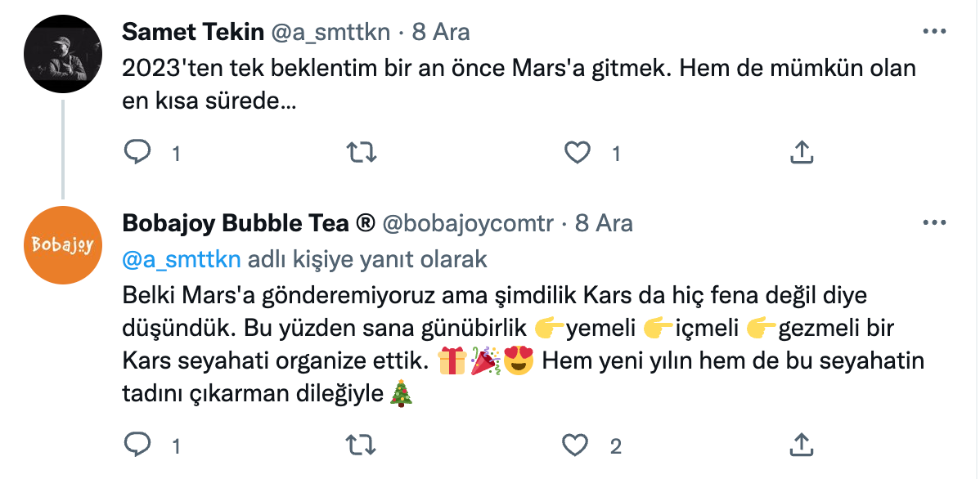The image size is (980, 479).
Task: Open Samet Tekin's profile picture
Action: pos(64,53)
